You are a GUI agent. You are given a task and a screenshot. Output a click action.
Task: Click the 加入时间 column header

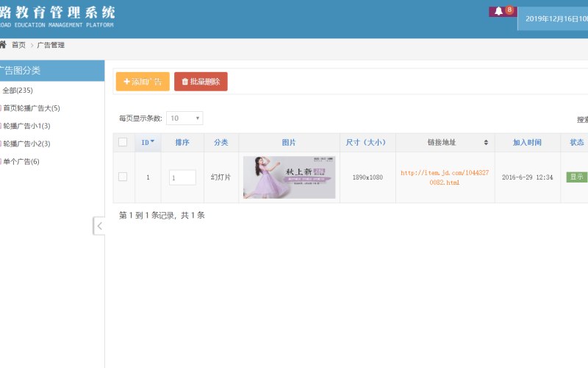527,142
